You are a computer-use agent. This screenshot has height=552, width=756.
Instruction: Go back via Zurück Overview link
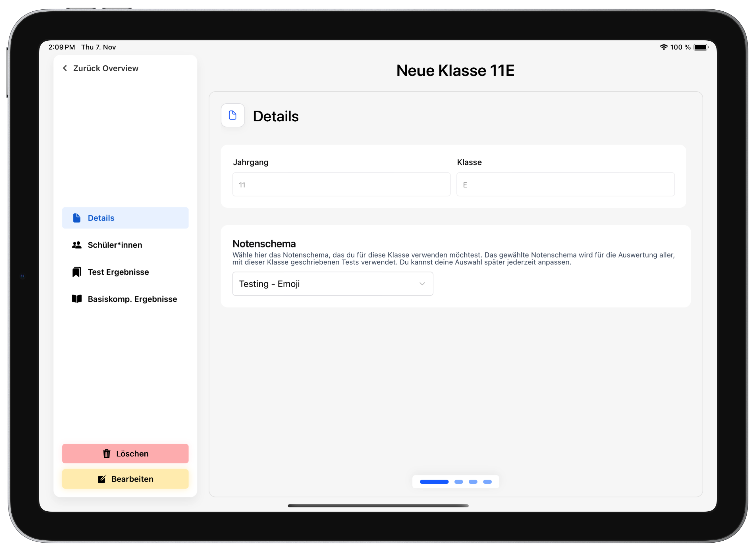coord(105,68)
